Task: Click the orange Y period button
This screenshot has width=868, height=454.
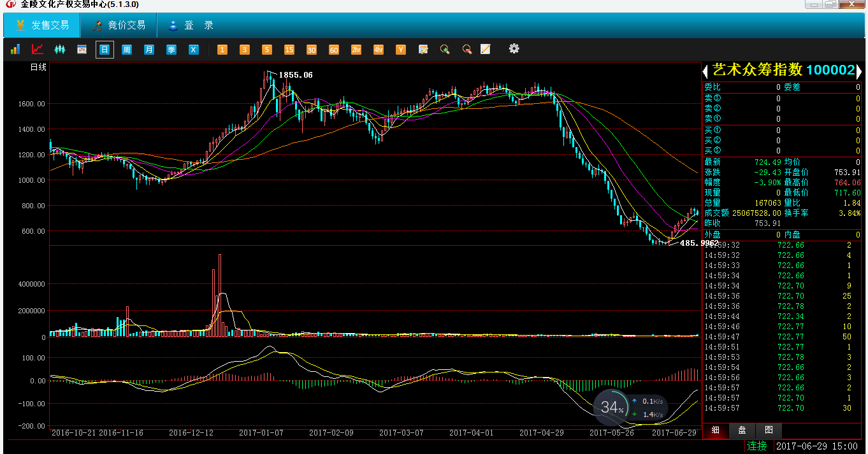Action: click(x=401, y=49)
